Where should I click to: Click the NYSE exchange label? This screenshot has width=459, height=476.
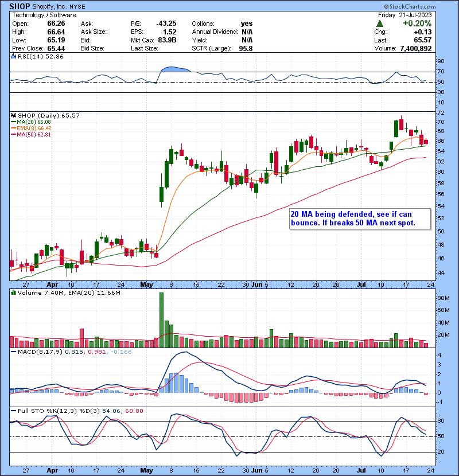77,7
